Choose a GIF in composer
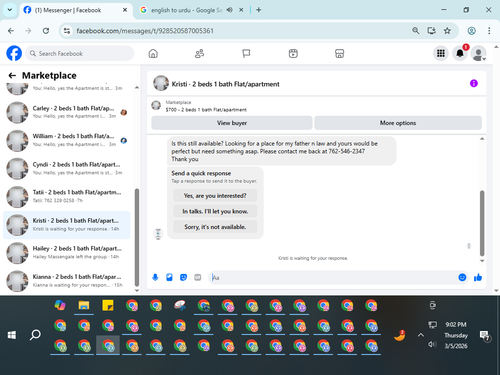 point(198,277)
